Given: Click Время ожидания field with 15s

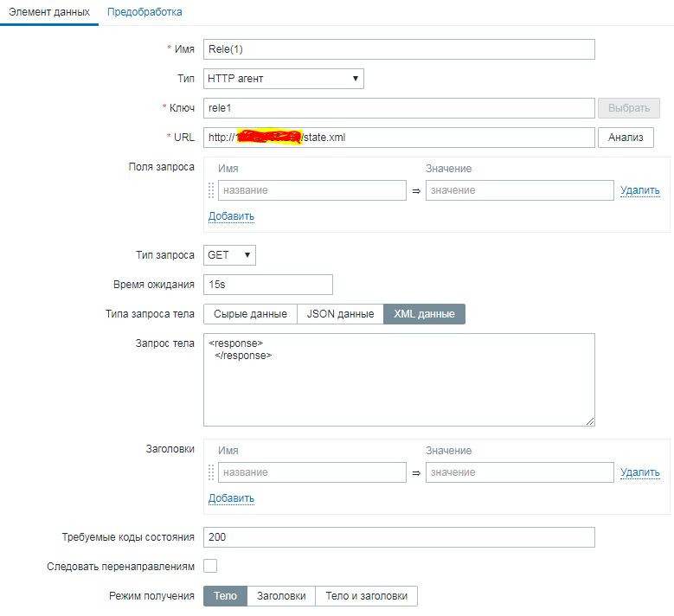Looking at the screenshot, I should point(267,285).
